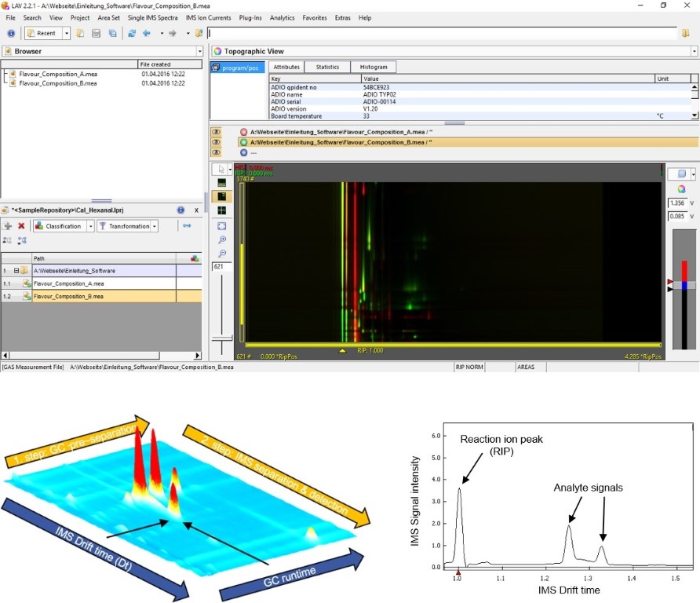Toggle visibility eye for Flavour_Composition_B layer

(216, 142)
